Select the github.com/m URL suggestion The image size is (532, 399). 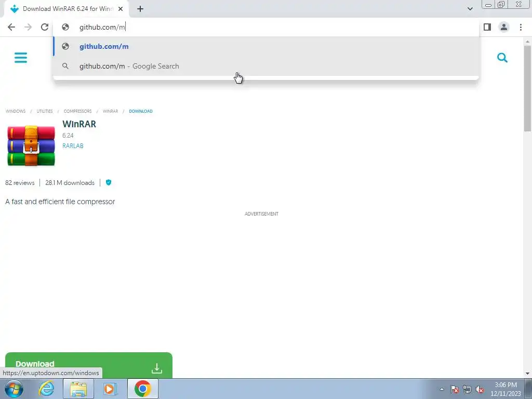coord(266,46)
